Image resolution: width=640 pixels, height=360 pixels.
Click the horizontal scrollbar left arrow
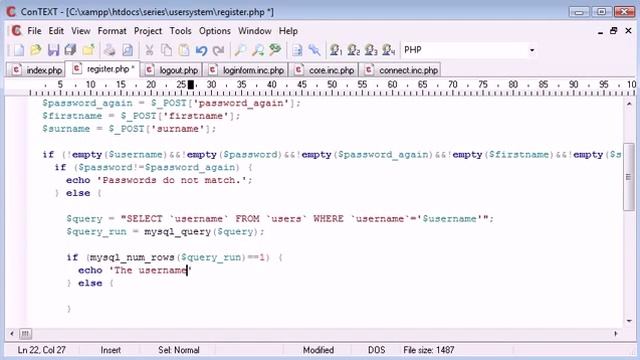(x=11, y=334)
